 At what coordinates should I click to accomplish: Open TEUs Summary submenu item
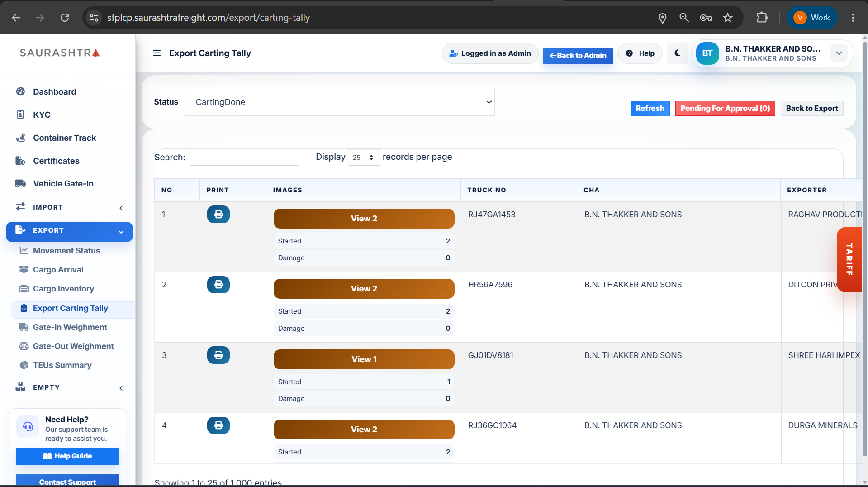(x=62, y=365)
